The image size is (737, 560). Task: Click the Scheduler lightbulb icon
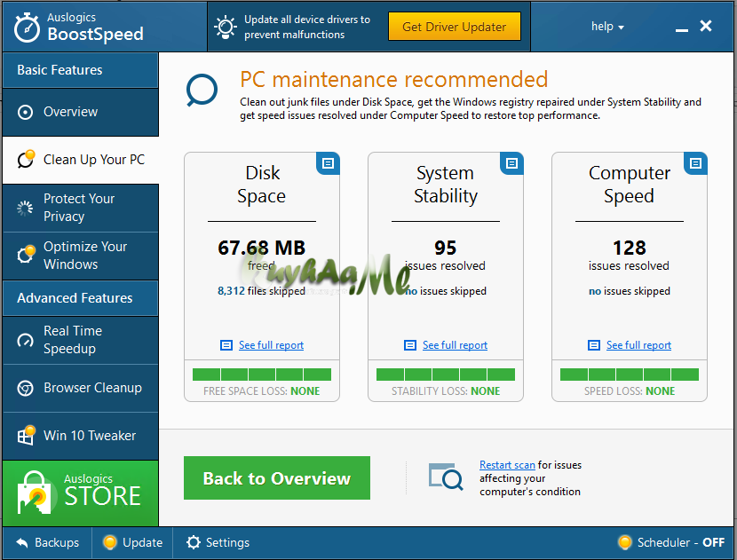pos(624,542)
